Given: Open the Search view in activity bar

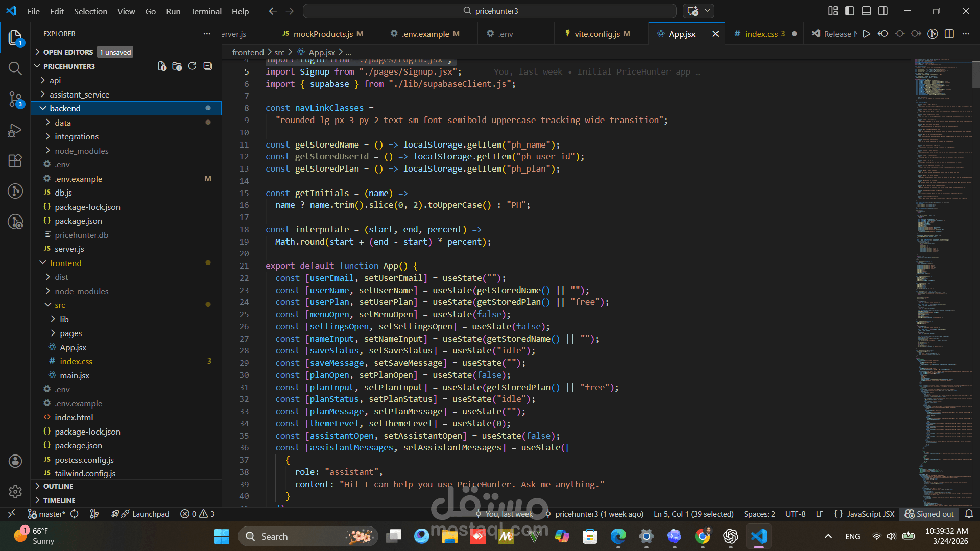Looking at the screenshot, I should pos(15,68).
